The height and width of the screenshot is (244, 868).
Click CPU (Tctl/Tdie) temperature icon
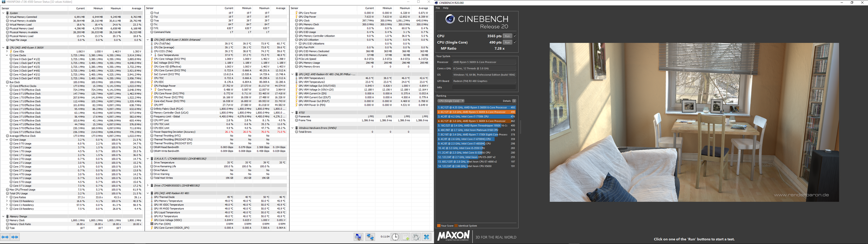click(x=152, y=44)
